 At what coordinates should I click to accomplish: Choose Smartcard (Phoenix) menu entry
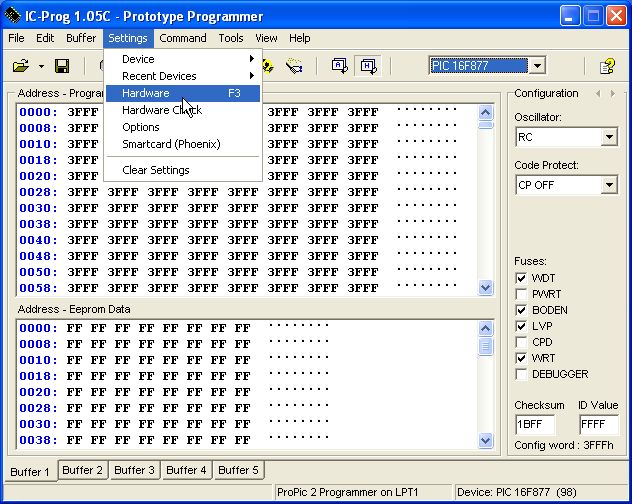[x=171, y=144]
